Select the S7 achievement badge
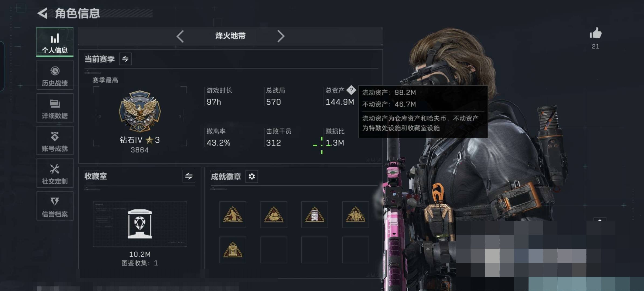644x291 pixels. [233, 250]
